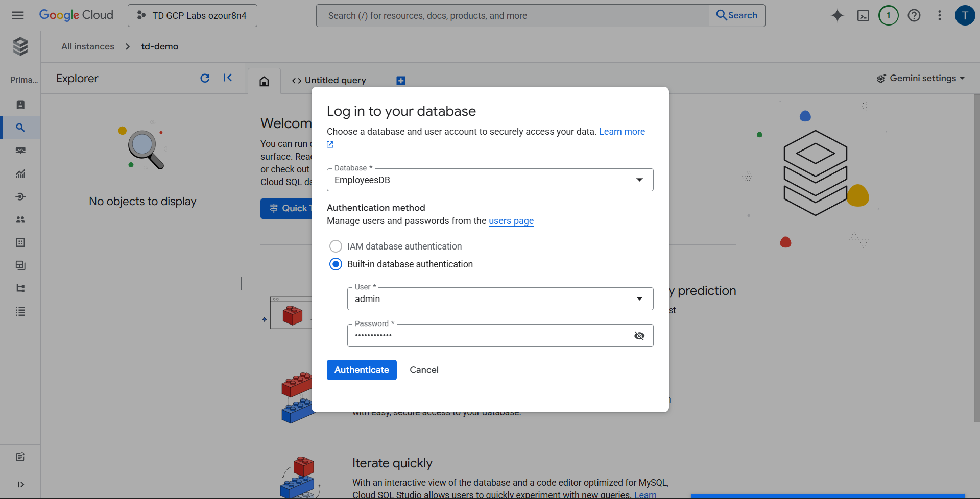Open the Google Cloud navigation menu icon
This screenshot has width=980, height=499.
tap(18, 15)
